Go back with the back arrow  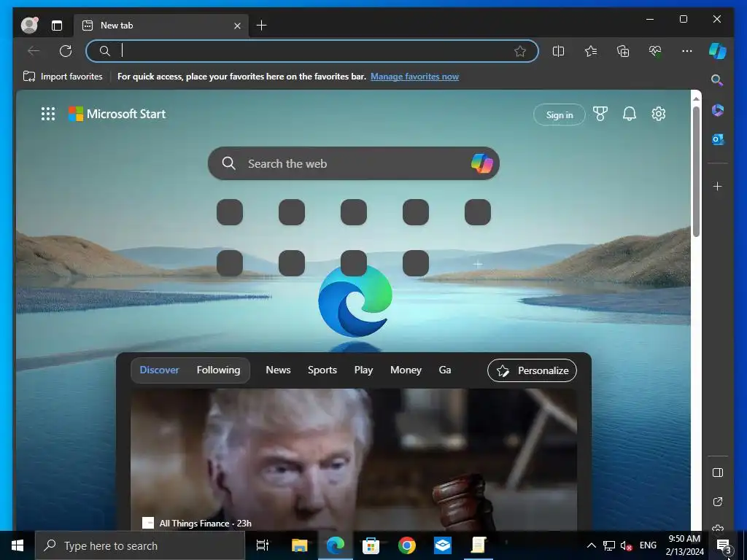34,51
